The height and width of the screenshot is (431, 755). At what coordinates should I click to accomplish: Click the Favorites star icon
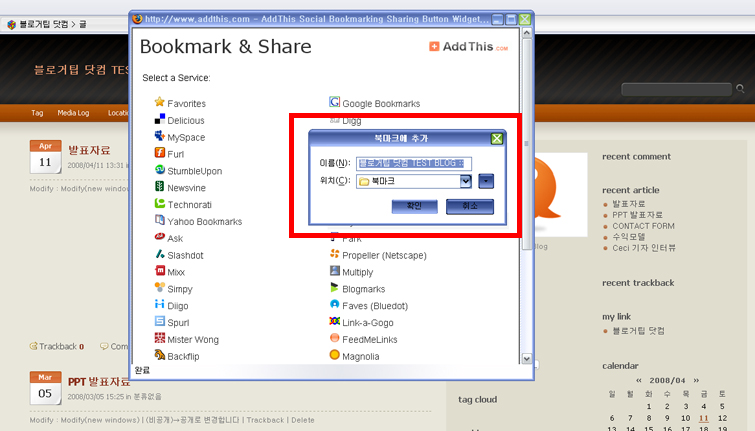[159, 102]
